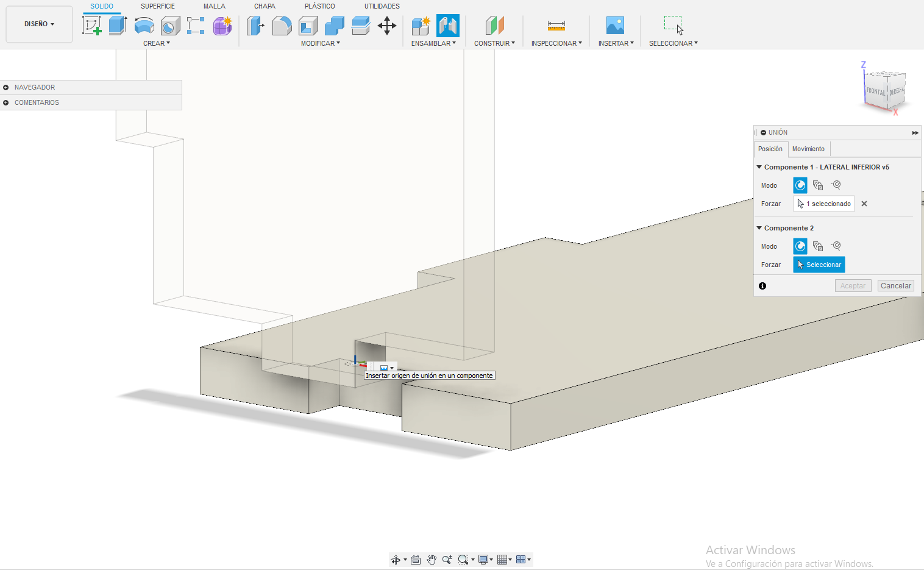Select the Extruir tool icon

pos(118,26)
